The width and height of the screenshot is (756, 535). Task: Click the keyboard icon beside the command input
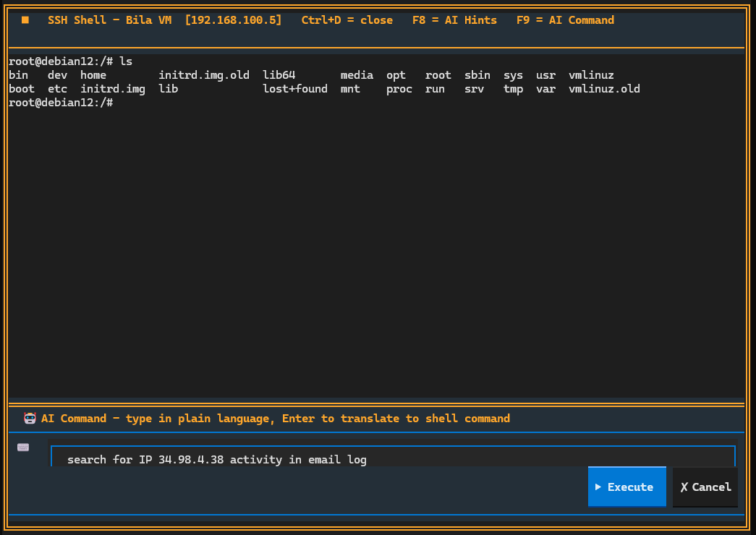click(22, 447)
